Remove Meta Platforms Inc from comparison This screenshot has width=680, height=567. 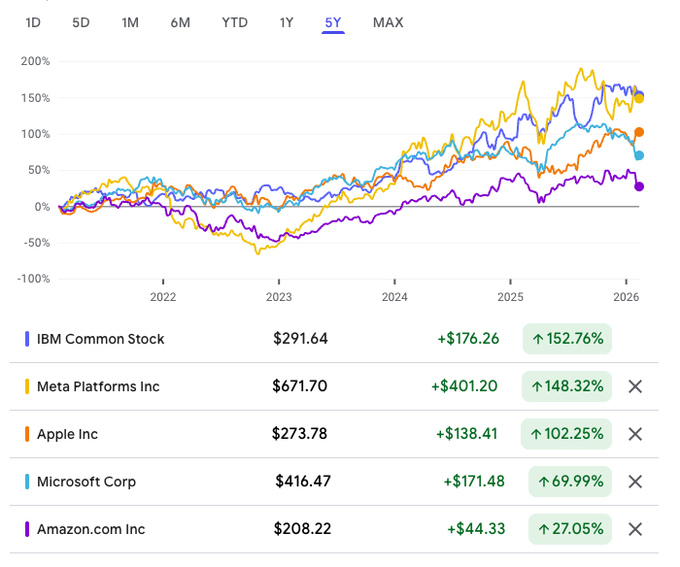[635, 386]
